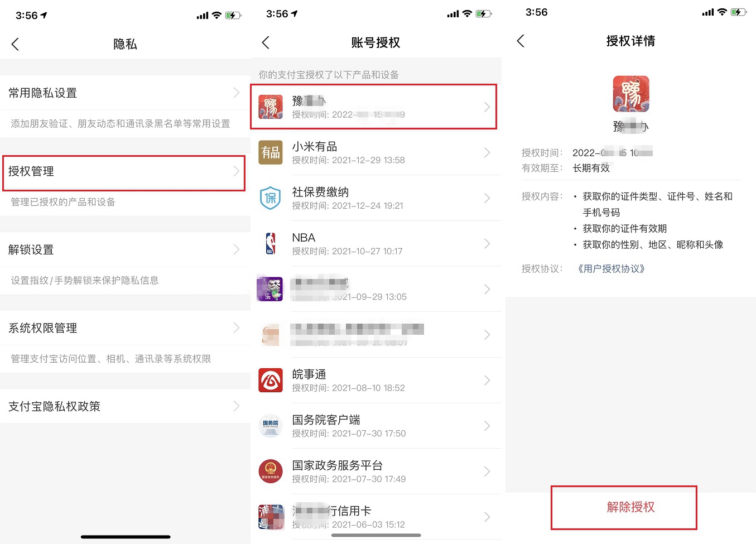The height and width of the screenshot is (544, 756).
Task: Go back from the 隐私 screen
Action: coord(15,44)
